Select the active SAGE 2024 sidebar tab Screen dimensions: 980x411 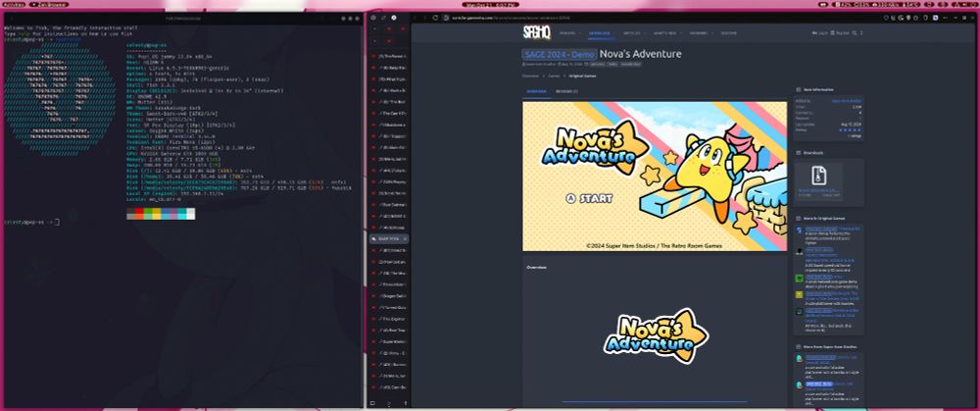[388, 239]
